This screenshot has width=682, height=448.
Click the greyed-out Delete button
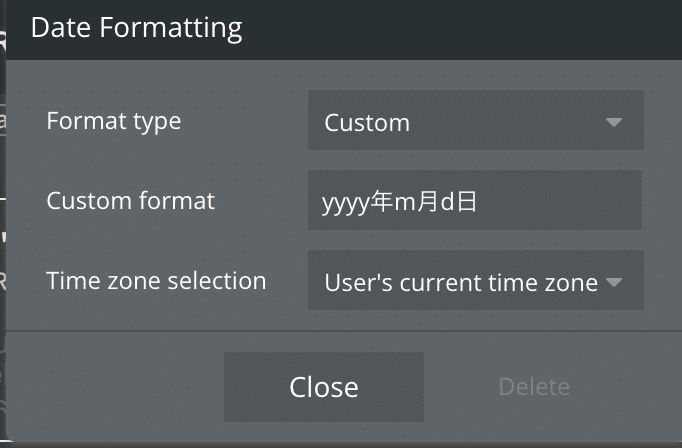tap(534, 387)
